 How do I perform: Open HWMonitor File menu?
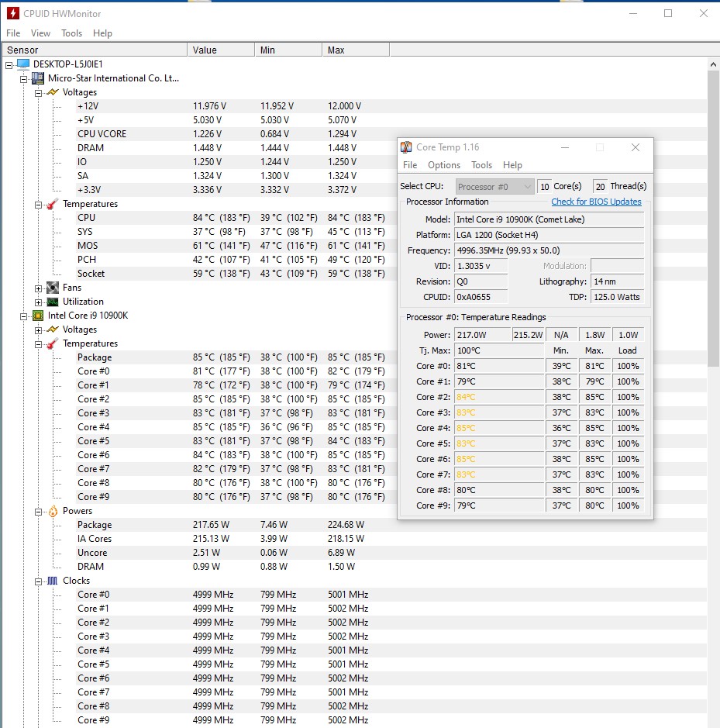tap(13, 33)
